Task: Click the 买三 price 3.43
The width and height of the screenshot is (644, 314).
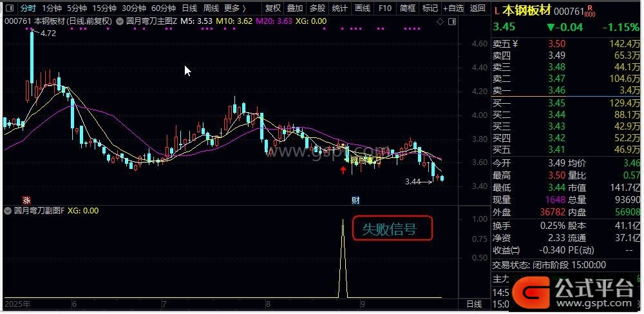Action: pyautogui.click(x=556, y=126)
